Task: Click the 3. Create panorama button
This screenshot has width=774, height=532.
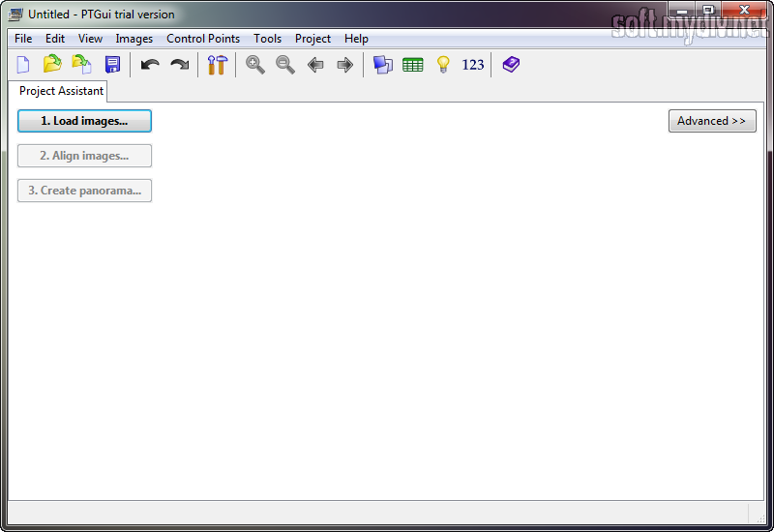Action: point(84,191)
